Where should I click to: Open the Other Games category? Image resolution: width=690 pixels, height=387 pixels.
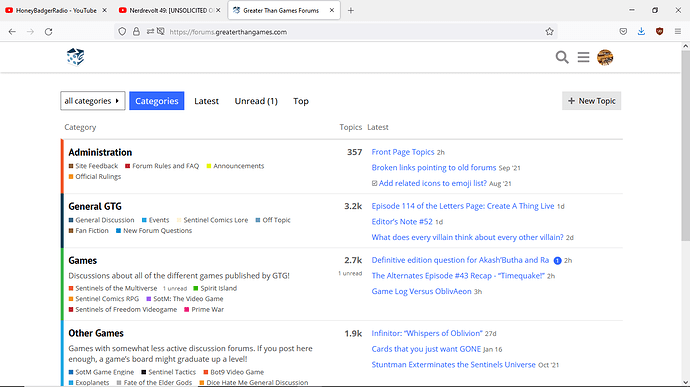click(x=95, y=333)
